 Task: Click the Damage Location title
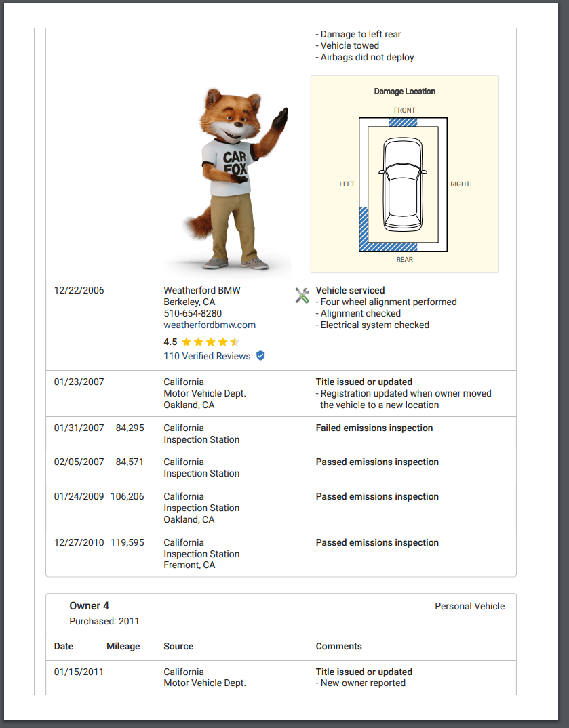(404, 92)
